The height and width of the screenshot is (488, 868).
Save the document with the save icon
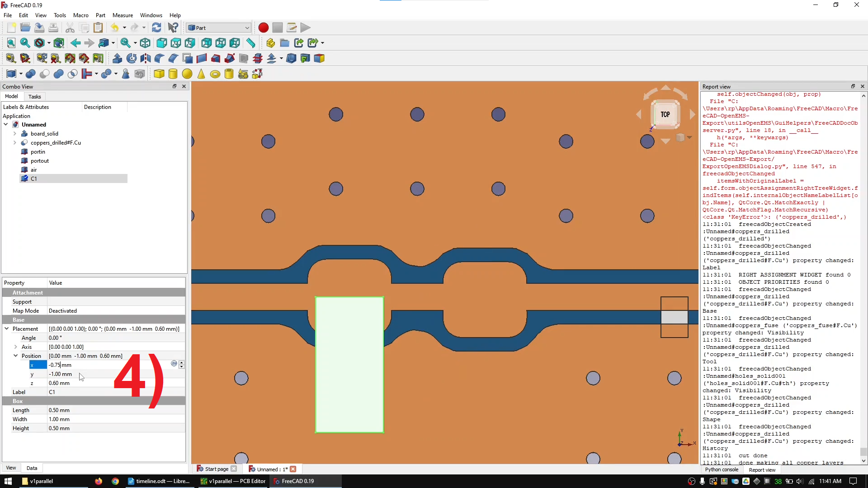point(39,28)
